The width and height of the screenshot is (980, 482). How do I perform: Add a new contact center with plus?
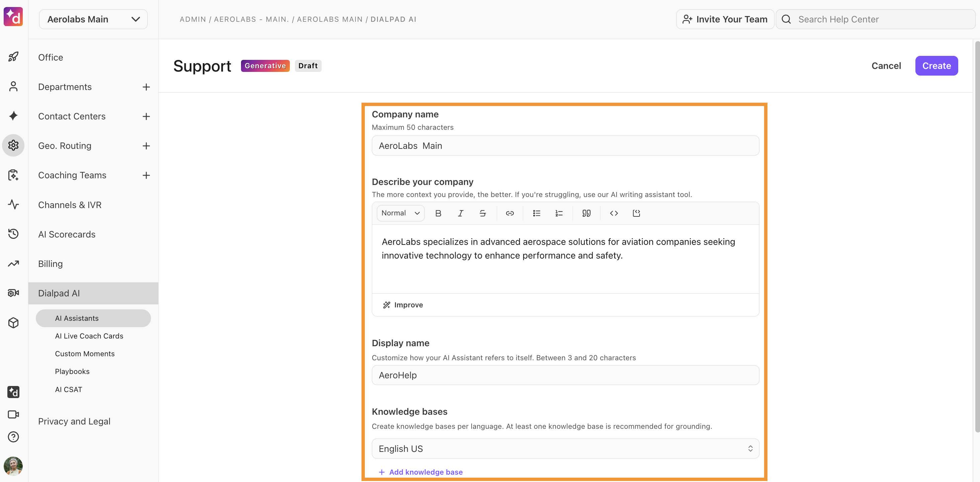pos(146,116)
